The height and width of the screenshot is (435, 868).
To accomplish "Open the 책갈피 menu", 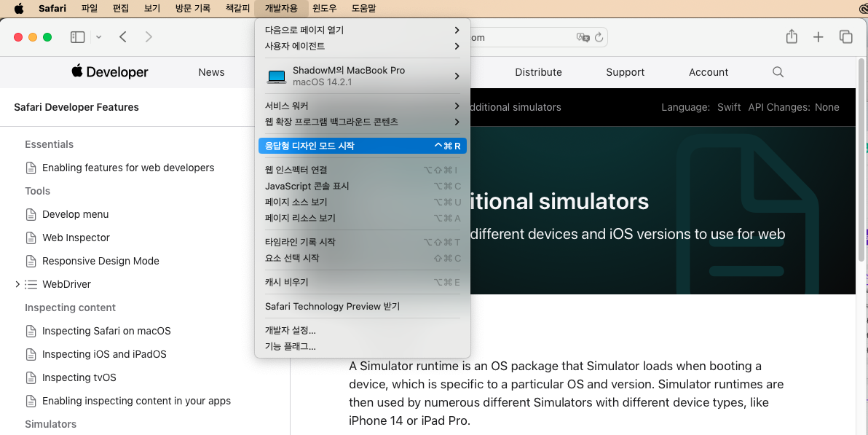I will pyautogui.click(x=237, y=8).
